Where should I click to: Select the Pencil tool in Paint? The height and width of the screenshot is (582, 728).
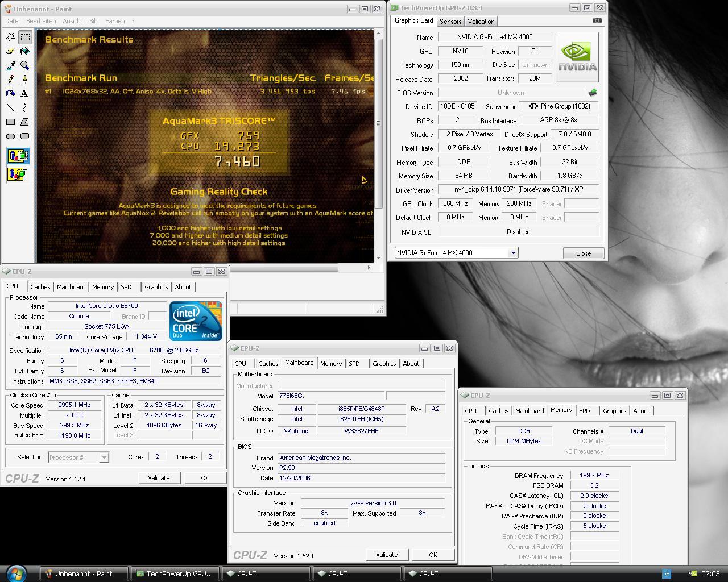[11, 80]
